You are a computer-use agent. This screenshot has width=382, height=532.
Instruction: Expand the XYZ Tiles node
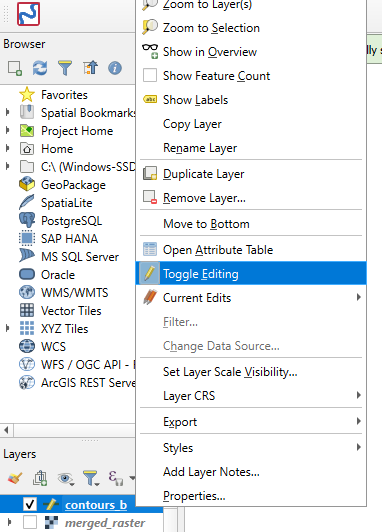(7, 328)
